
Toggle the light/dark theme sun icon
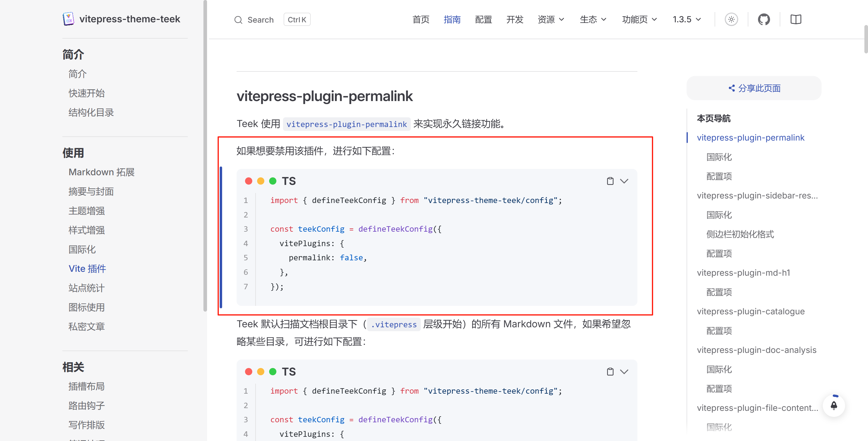point(731,20)
